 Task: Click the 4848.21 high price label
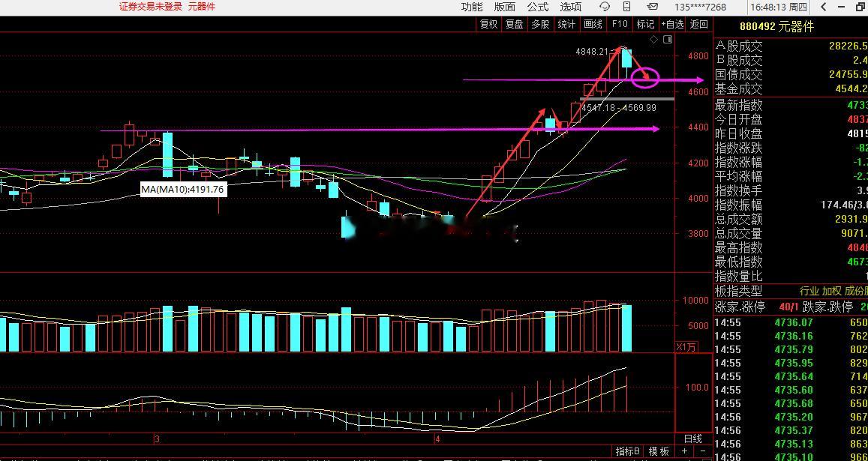(593, 52)
